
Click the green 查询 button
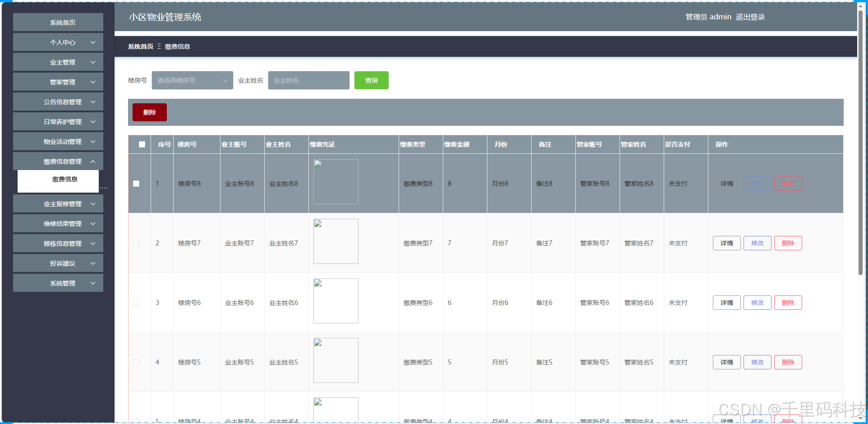(x=372, y=80)
